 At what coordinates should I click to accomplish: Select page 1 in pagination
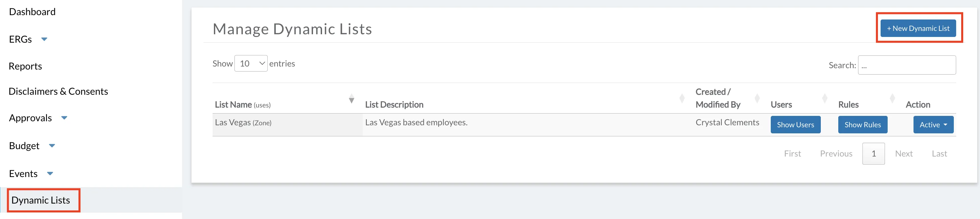[874, 154]
